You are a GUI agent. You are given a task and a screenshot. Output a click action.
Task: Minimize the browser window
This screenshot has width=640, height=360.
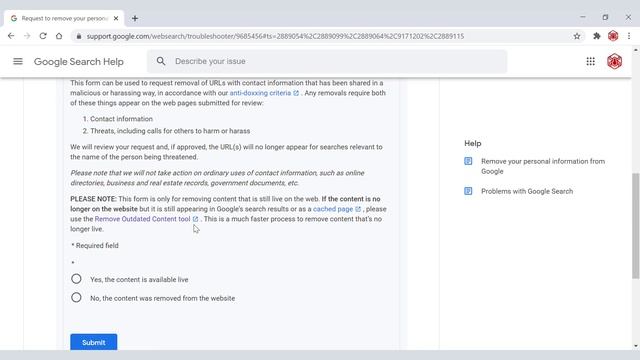point(582,17)
